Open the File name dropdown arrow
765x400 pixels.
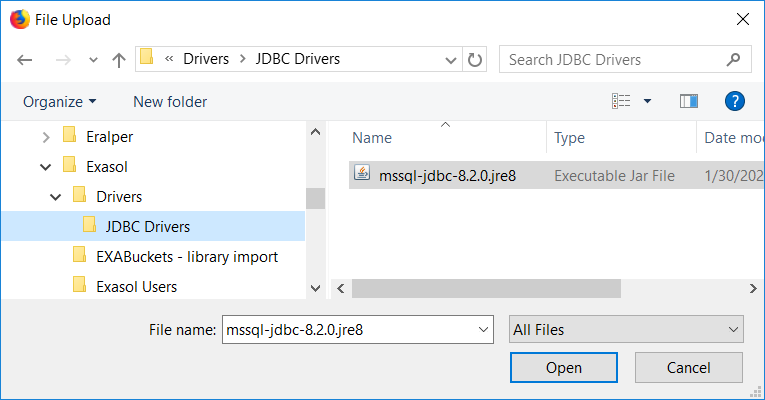483,330
